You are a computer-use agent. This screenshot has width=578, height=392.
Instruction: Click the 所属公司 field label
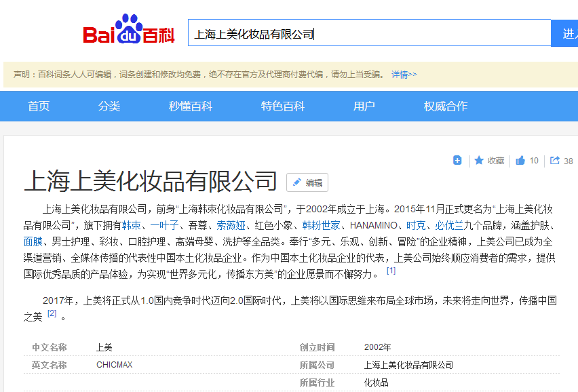point(317,365)
